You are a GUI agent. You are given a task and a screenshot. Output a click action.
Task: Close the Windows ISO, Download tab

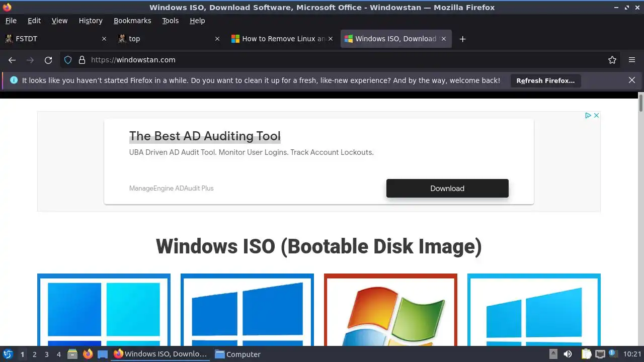[x=444, y=39]
